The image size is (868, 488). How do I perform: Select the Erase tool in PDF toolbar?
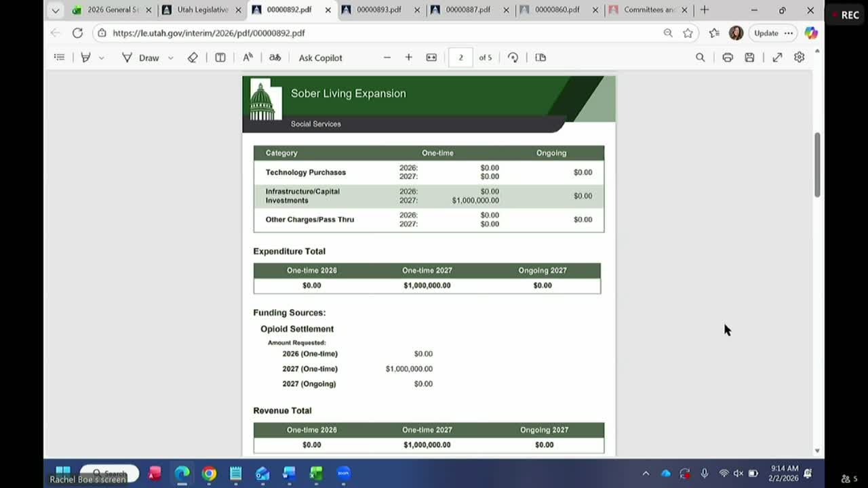193,58
